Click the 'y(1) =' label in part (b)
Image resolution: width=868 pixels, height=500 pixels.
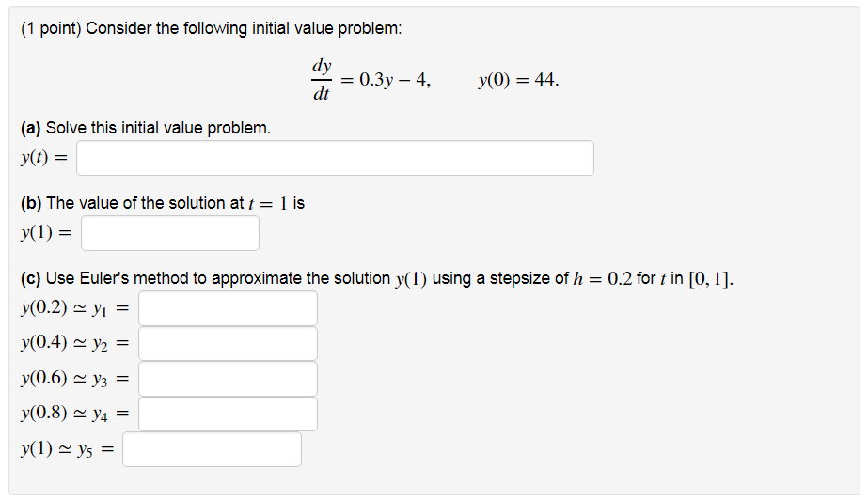(x=46, y=232)
